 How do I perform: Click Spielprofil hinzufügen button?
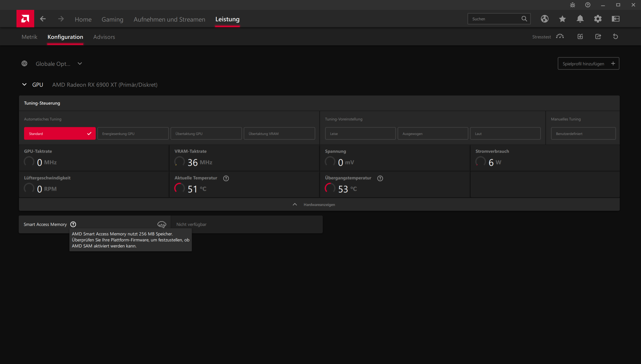point(588,64)
